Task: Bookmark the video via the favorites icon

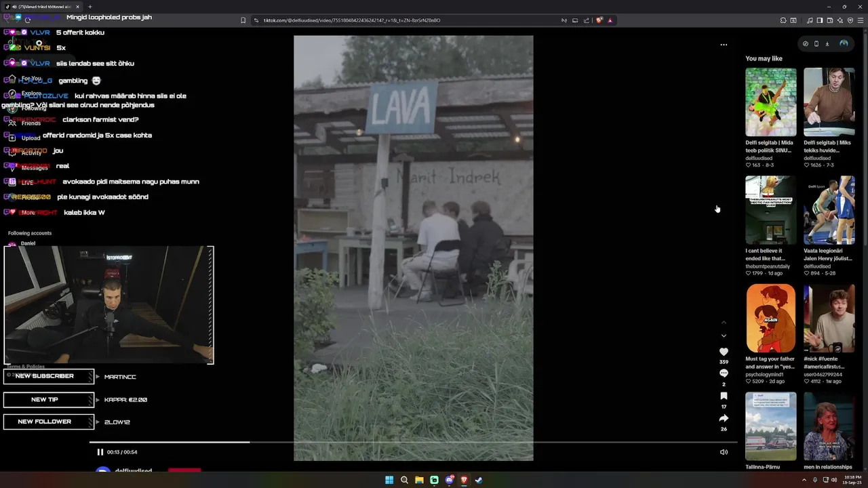Action: pyautogui.click(x=724, y=396)
